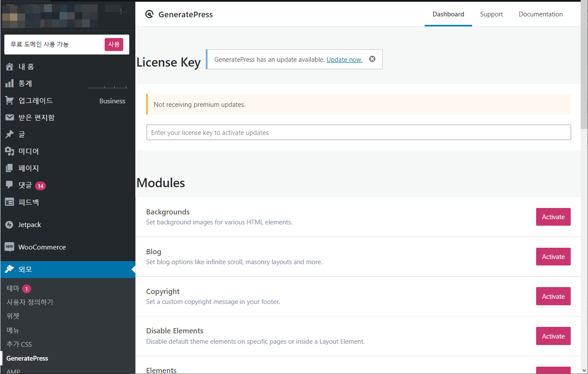Screen dimensions: 588x374
Task: Open the 메뉴 submenu item
Action: 13,330
